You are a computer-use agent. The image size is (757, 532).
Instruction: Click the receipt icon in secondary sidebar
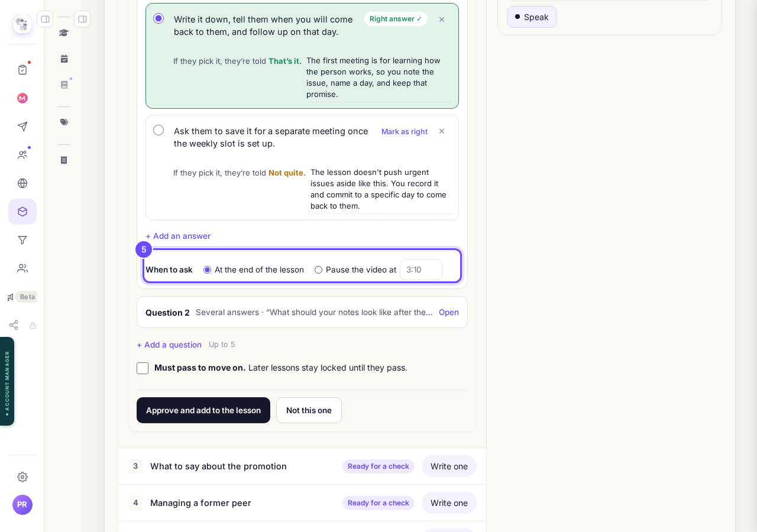[64, 160]
